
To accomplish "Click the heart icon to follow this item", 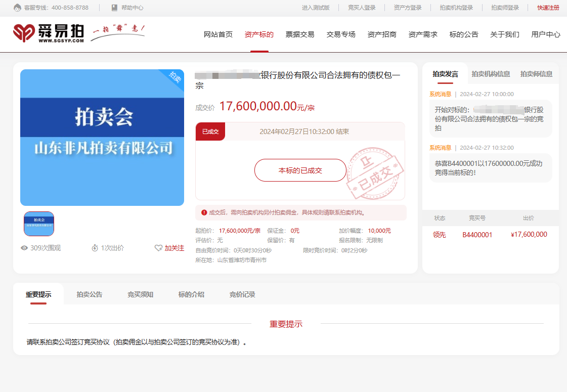I will coord(158,248).
